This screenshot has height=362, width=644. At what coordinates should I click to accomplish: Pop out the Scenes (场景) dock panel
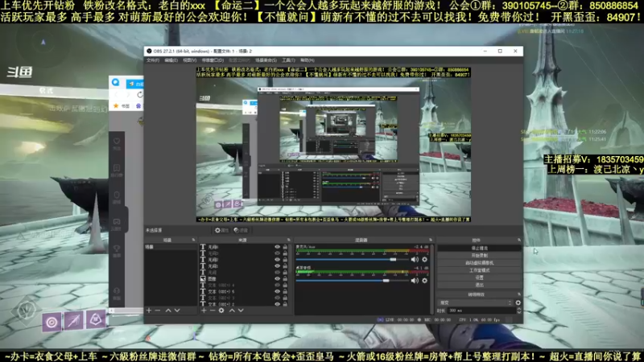pyautogui.click(x=193, y=240)
